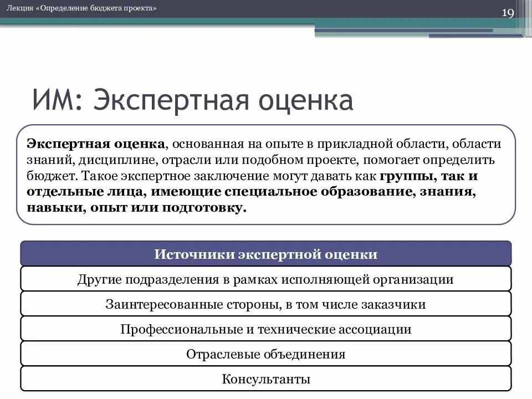Select the header bar «Источники экспертной оценки»

(265, 254)
